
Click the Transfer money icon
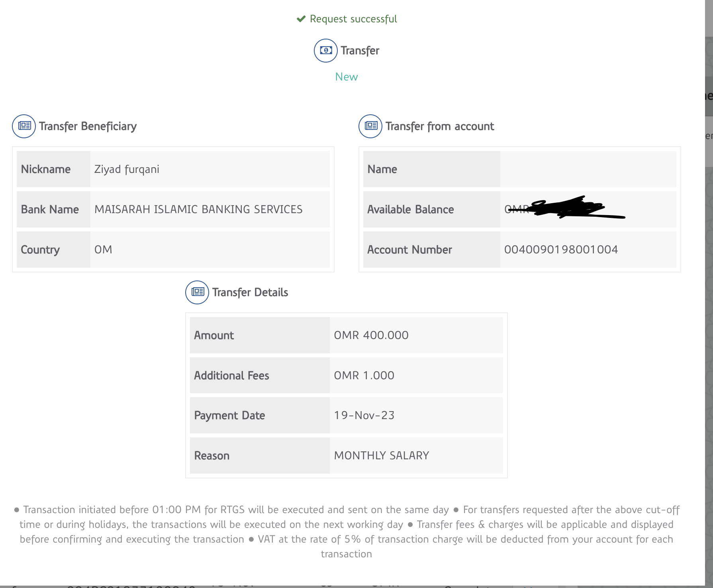[x=325, y=51]
